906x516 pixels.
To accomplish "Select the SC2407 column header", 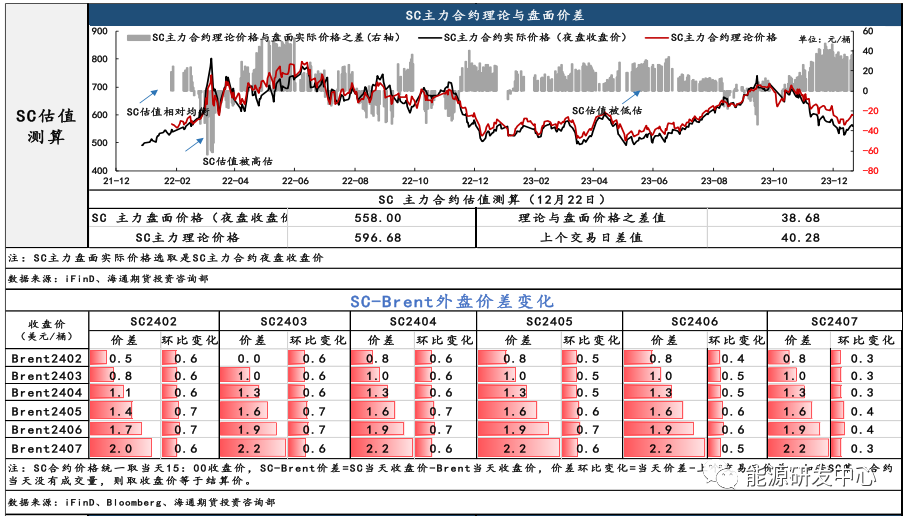I will pos(834,321).
